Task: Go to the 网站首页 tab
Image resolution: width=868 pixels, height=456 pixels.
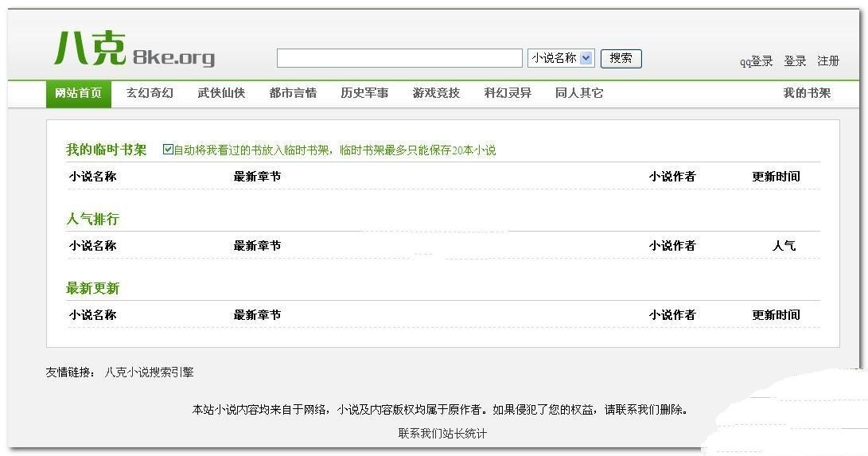Action: pos(78,93)
